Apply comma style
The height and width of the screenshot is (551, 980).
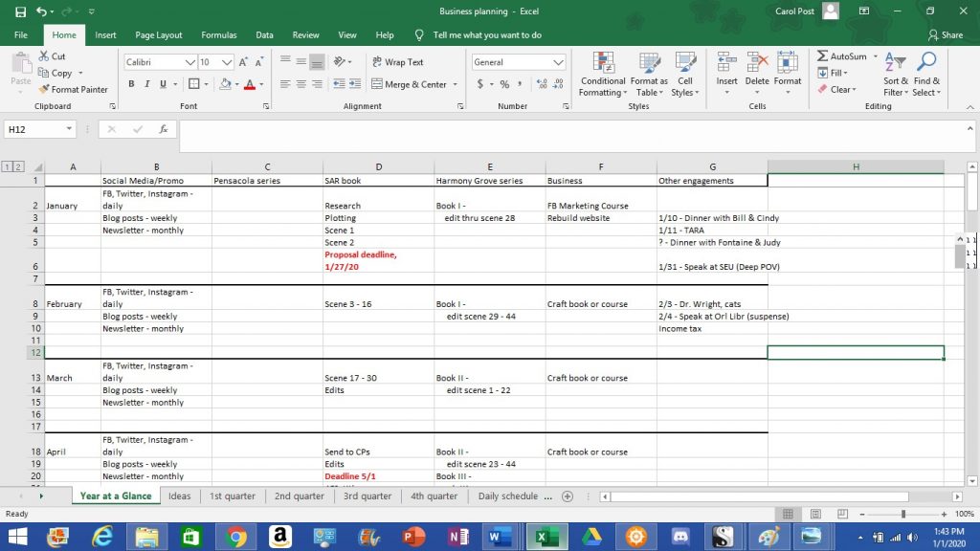click(x=520, y=84)
